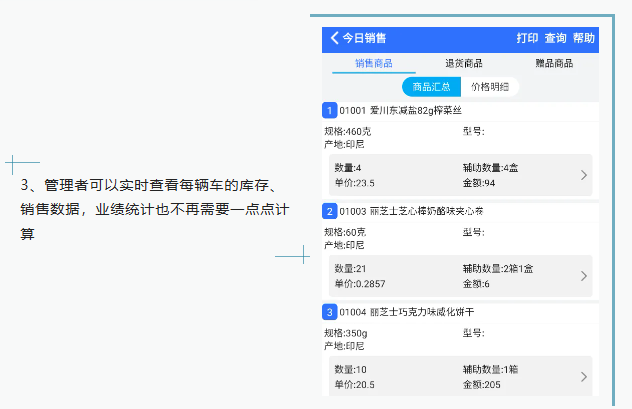Open 查询 in the header bar
The image size is (632, 409).
point(555,38)
